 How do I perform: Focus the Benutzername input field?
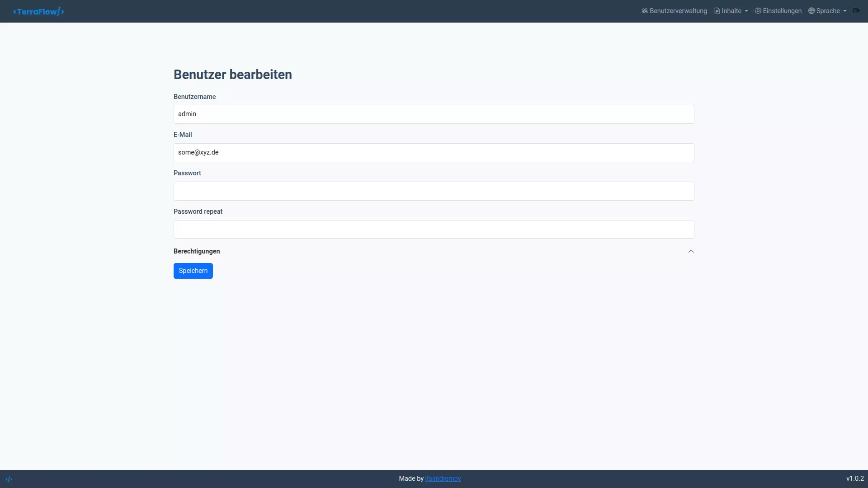coord(434,114)
